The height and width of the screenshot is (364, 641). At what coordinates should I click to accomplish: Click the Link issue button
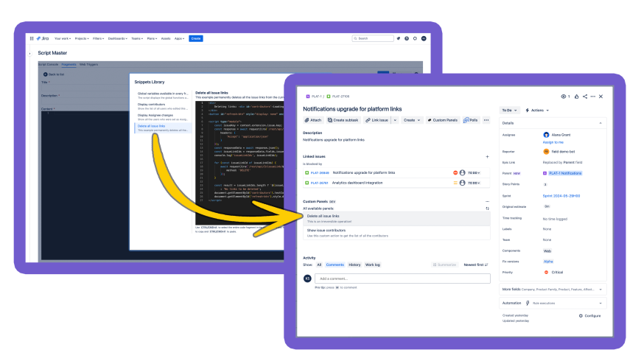point(377,120)
